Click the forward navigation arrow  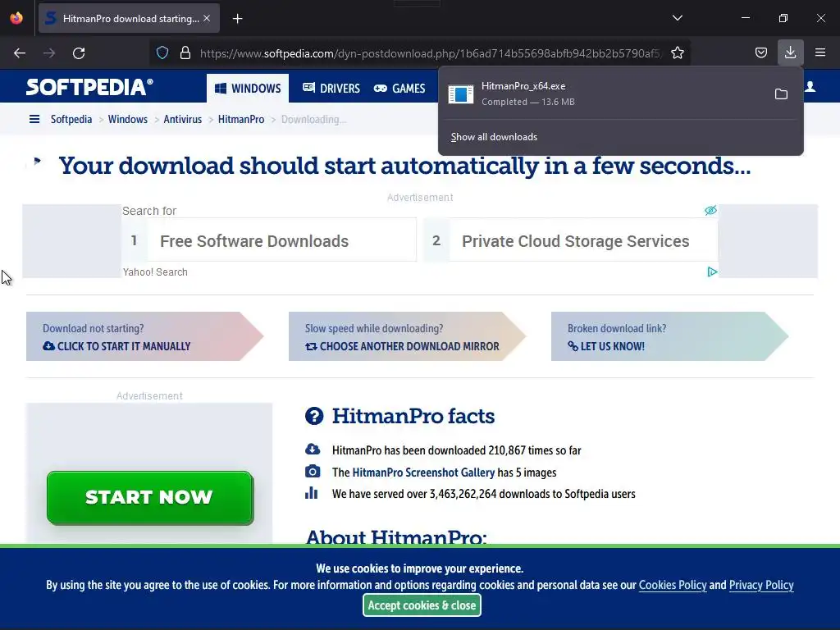pos(49,53)
